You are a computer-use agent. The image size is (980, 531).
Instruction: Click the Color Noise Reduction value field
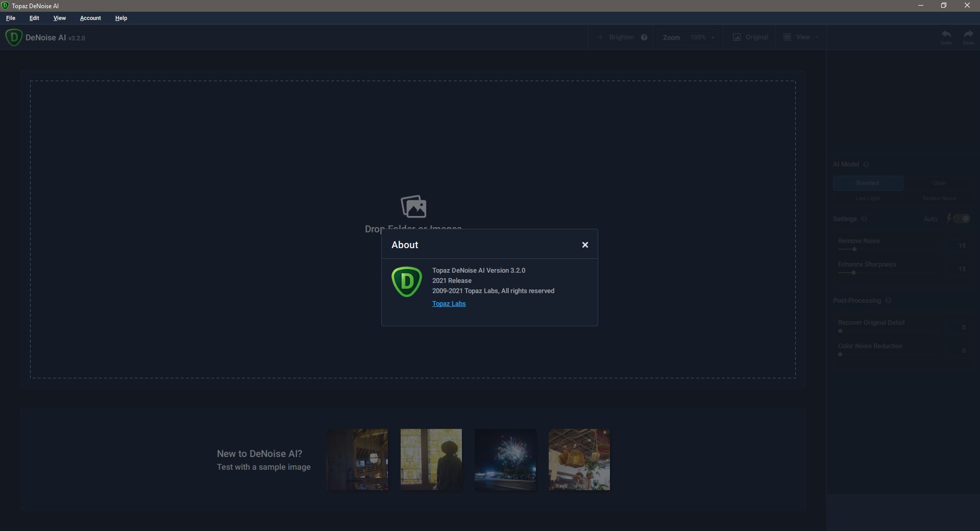pyautogui.click(x=957, y=351)
